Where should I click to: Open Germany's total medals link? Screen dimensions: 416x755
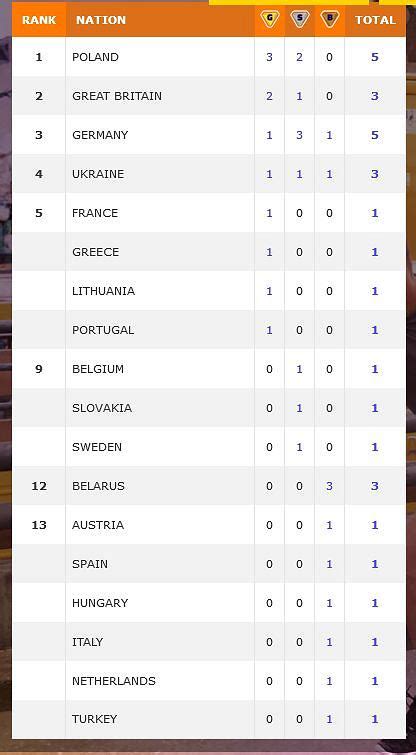pyautogui.click(x=375, y=135)
